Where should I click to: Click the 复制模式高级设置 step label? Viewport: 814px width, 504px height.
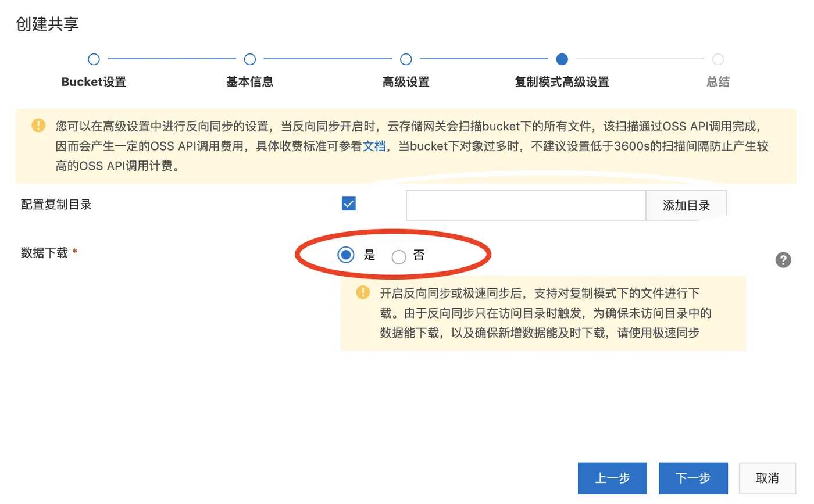click(562, 82)
